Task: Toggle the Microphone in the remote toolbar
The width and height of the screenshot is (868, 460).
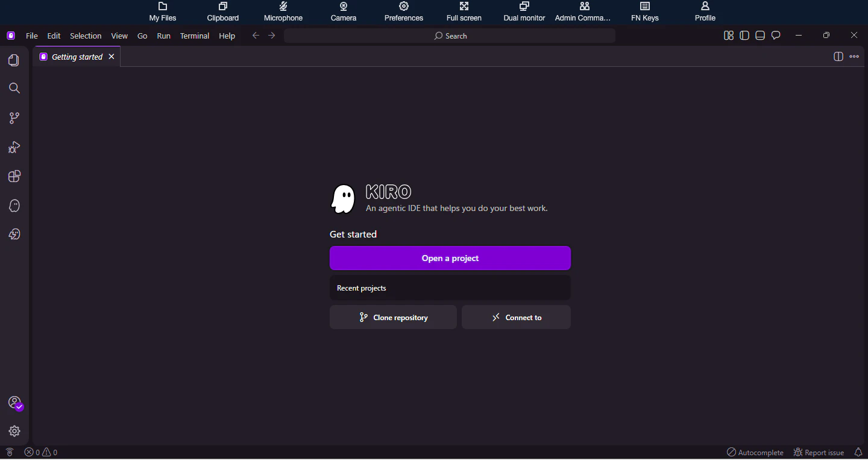Action: click(x=283, y=12)
